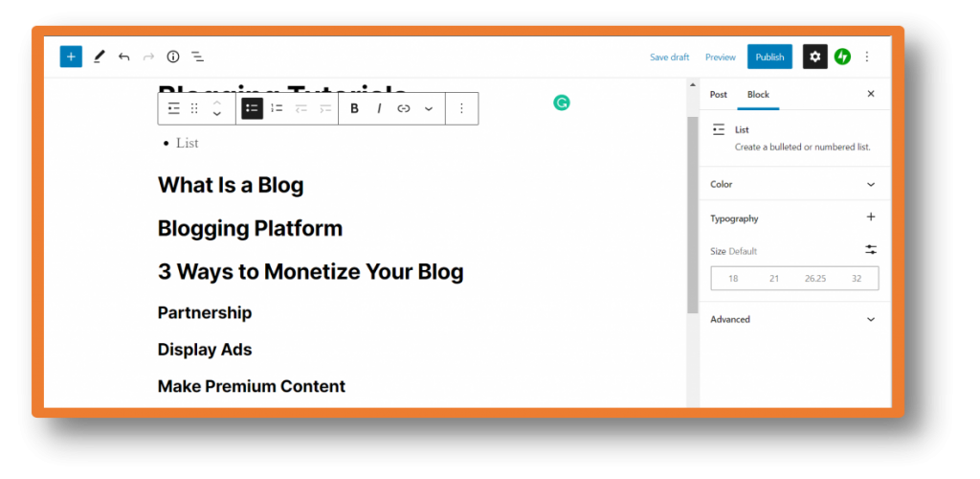Toggle Italic formatting

(379, 108)
